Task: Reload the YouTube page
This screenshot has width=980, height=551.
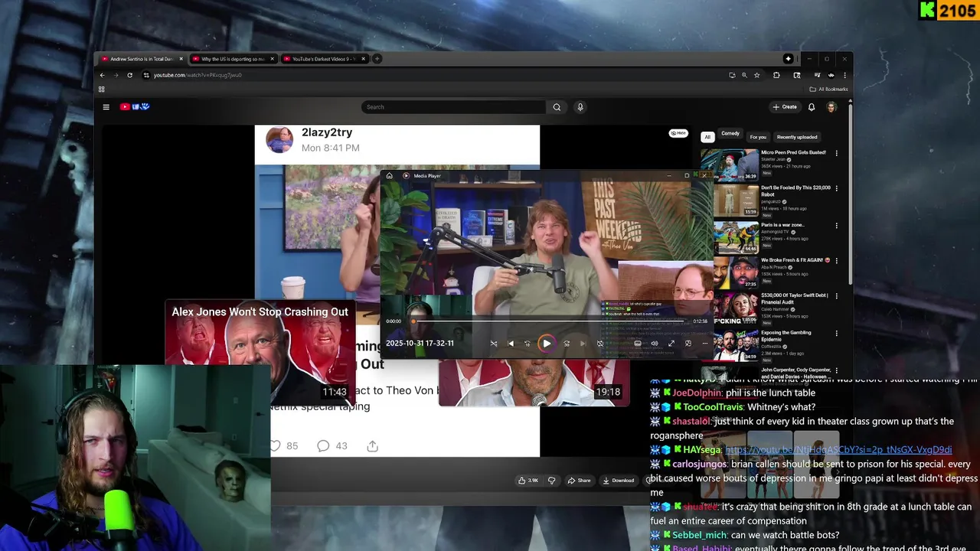Action: tap(129, 75)
